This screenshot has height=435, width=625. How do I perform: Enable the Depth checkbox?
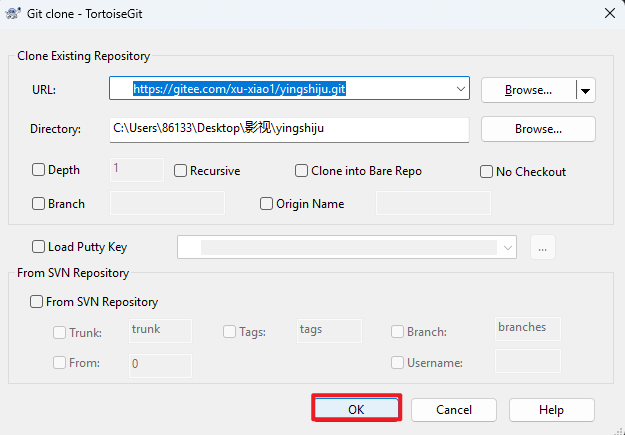[x=38, y=170]
